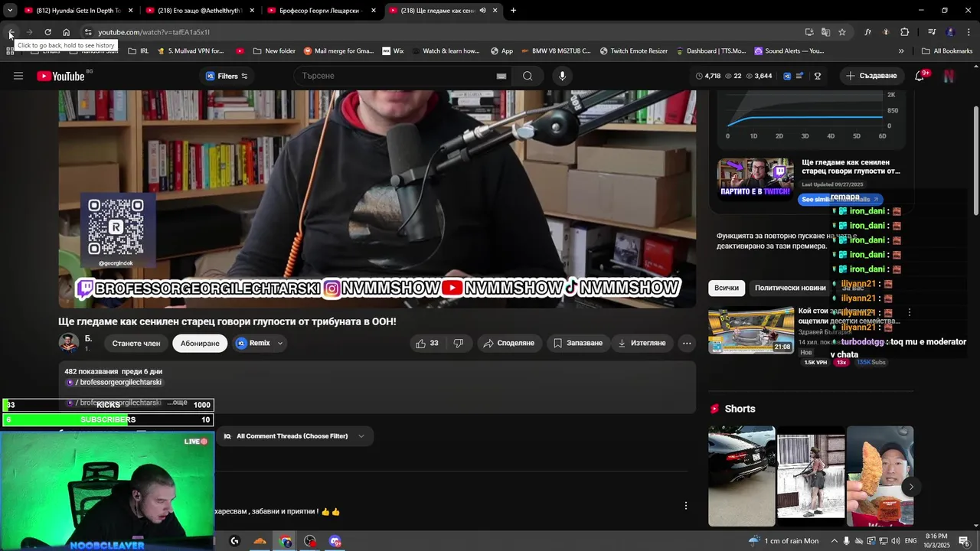Expand hidden bookmarks chevron
This screenshot has height=551, width=980.
pos(901,51)
